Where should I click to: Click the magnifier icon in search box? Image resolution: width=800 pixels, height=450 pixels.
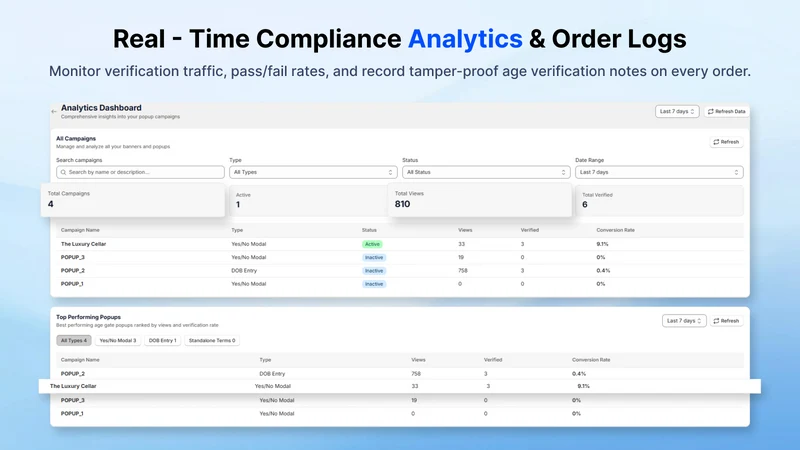pos(63,172)
